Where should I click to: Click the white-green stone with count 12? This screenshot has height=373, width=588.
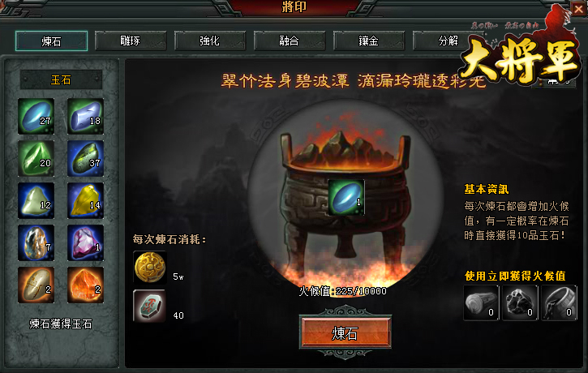pyautogui.click(x=36, y=200)
